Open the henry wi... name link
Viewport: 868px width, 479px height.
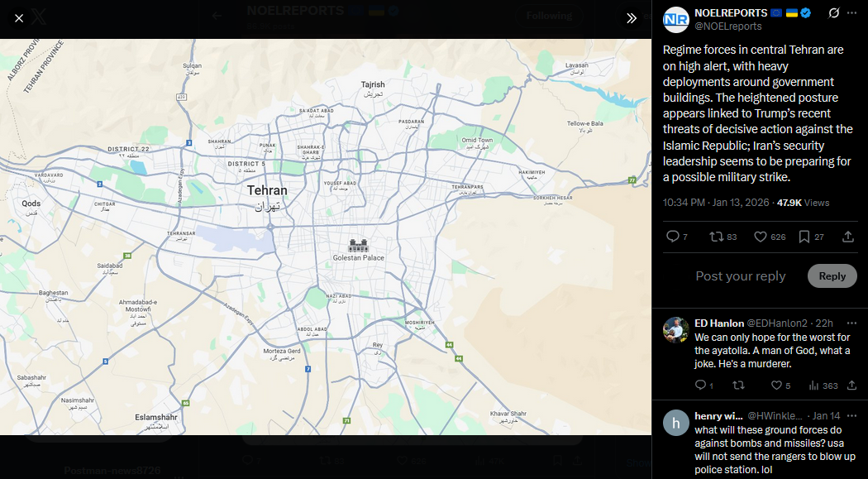(718, 416)
